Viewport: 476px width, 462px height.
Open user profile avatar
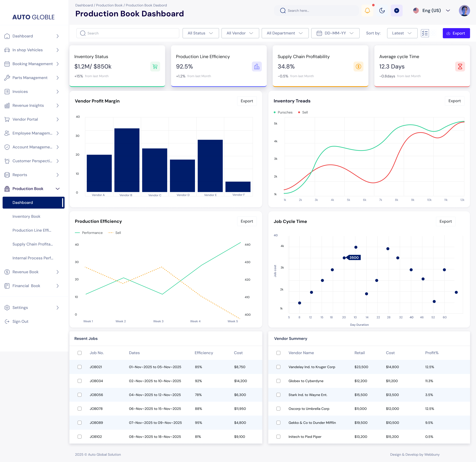[464, 11]
